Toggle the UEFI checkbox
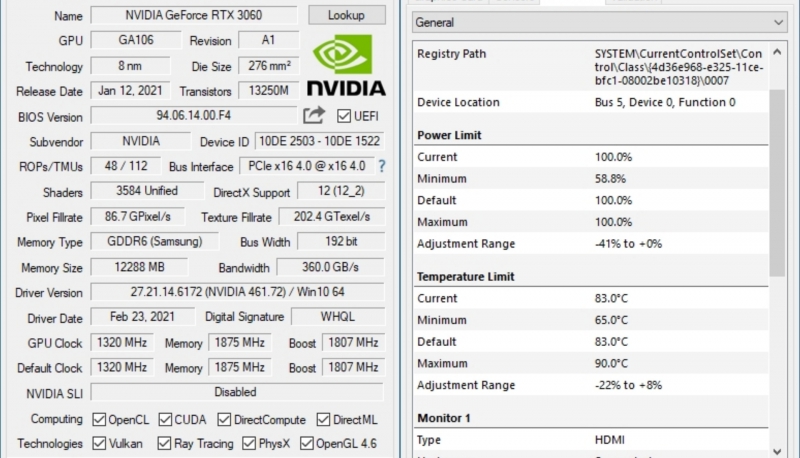 (345, 116)
